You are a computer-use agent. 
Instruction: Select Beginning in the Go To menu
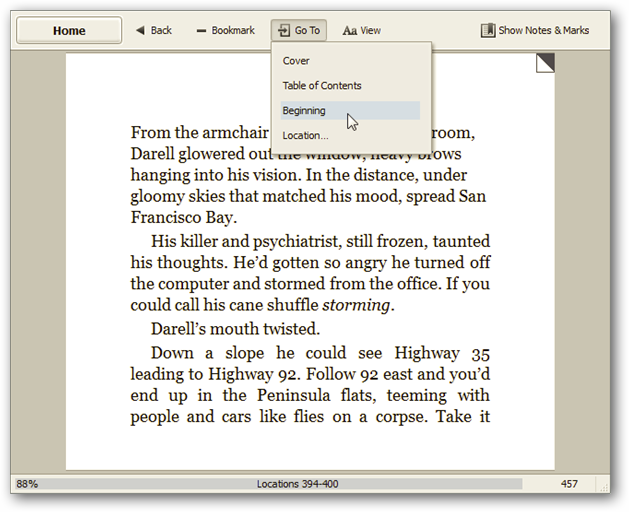pyautogui.click(x=350, y=110)
